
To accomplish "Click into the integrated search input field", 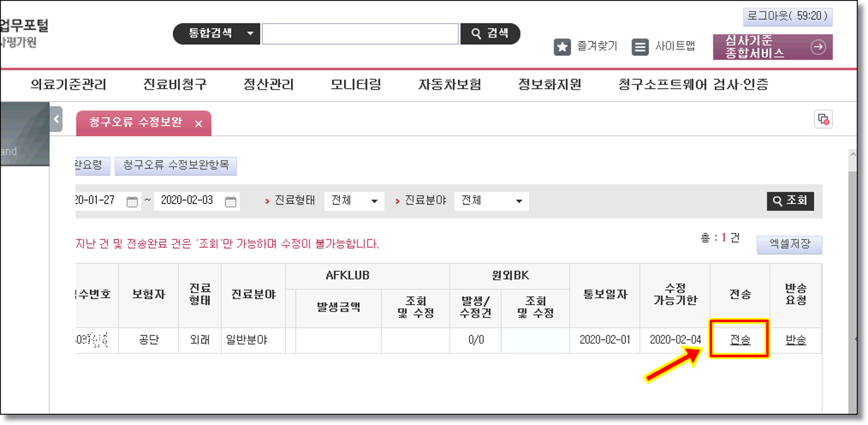I will [360, 33].
